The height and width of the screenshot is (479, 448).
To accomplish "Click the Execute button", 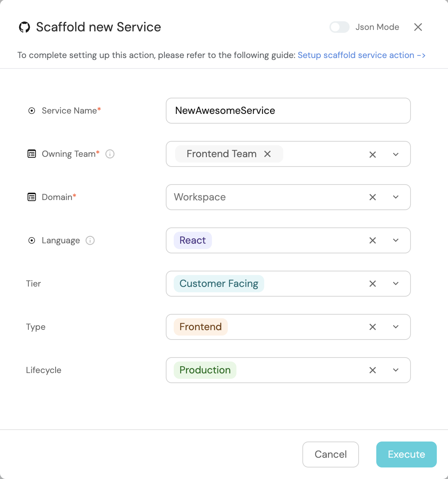I will 407,454.
